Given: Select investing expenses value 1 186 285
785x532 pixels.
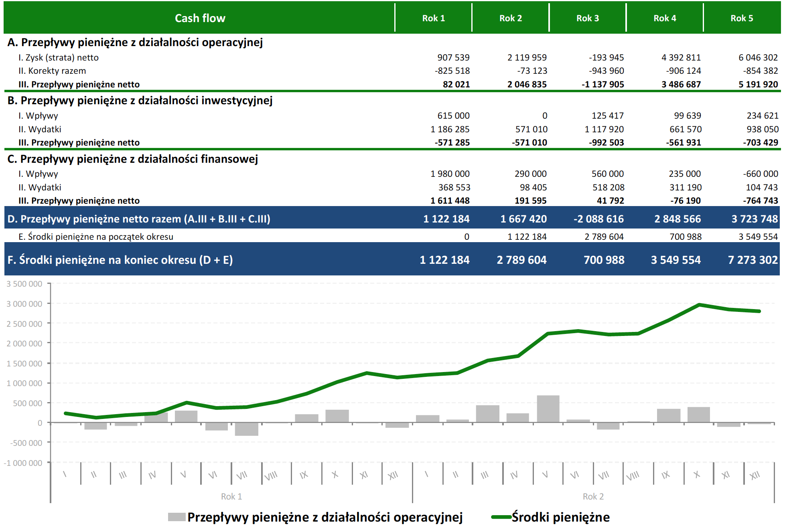Looking at the screenshot, I should point(450,129).
